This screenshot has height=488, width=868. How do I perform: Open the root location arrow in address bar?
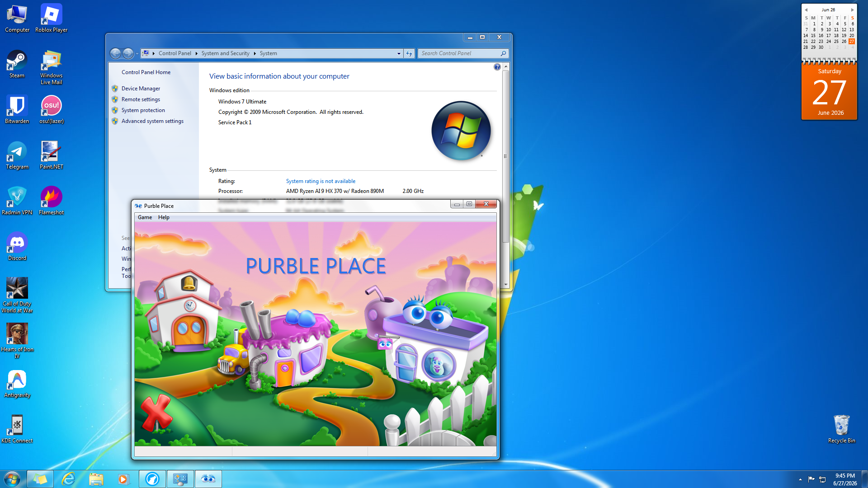(x=154, y=53)
